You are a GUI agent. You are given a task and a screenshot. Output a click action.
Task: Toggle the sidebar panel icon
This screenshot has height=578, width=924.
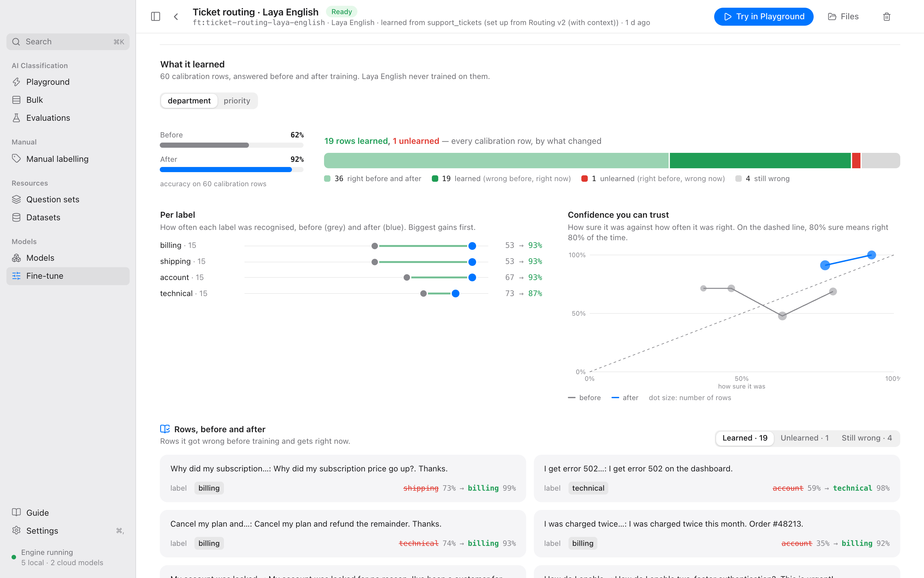(155, 16)
